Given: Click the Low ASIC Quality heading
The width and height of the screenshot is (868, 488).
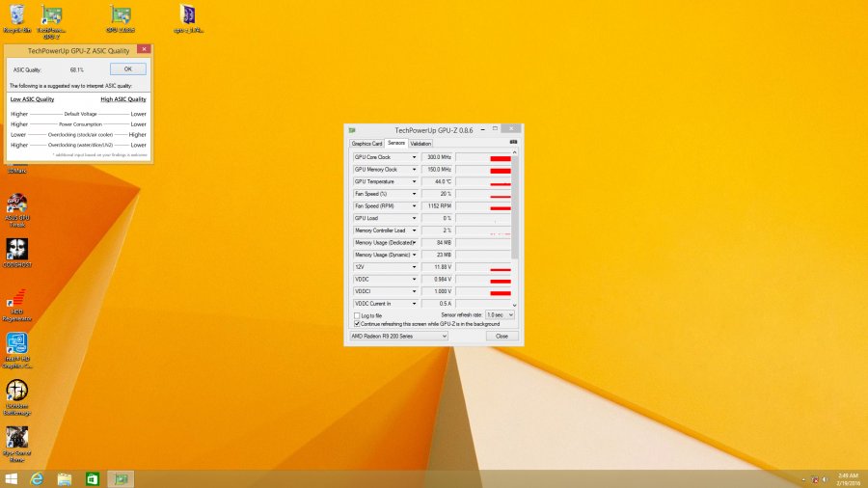Looking at the screenshot, I should coord(32,99).
